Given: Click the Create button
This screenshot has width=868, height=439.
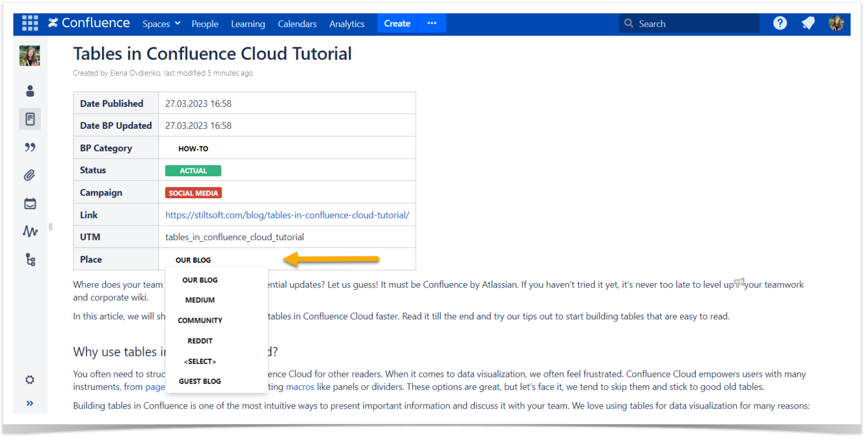Looking at the screenshot, I should [x=397, y=23].
